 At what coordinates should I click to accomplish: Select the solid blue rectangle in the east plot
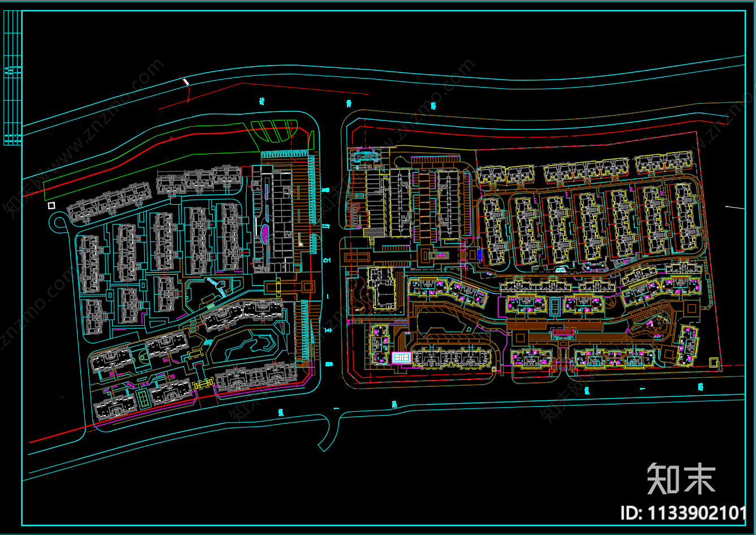[479, 254]
